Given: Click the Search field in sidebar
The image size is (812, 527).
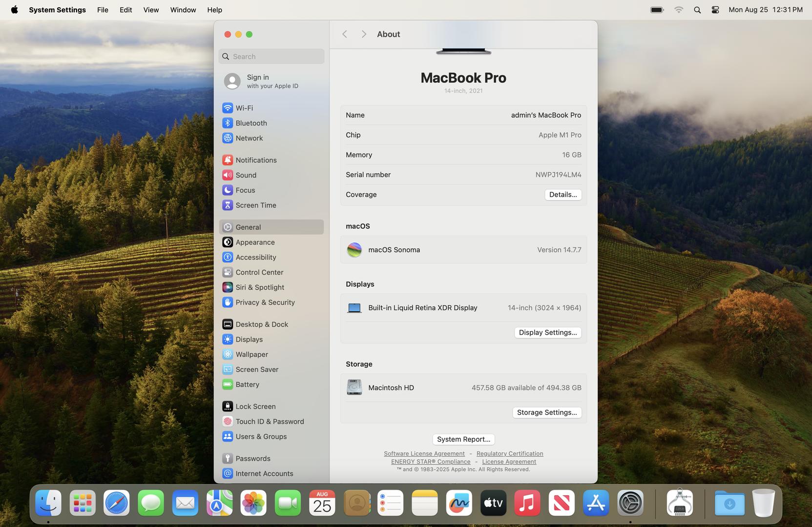Looking at the screenshot, I should click(x=271, y=57).
